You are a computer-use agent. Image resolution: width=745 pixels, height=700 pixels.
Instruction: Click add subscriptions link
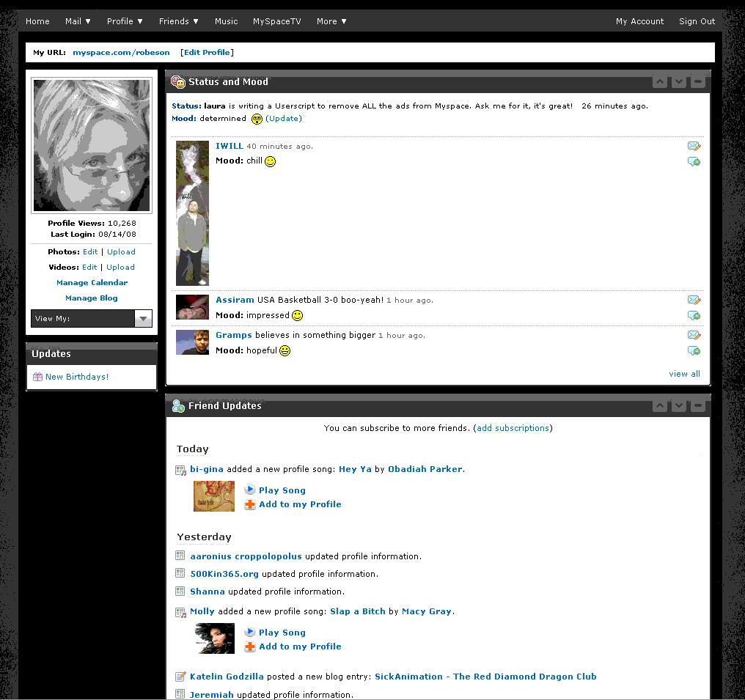513,428
